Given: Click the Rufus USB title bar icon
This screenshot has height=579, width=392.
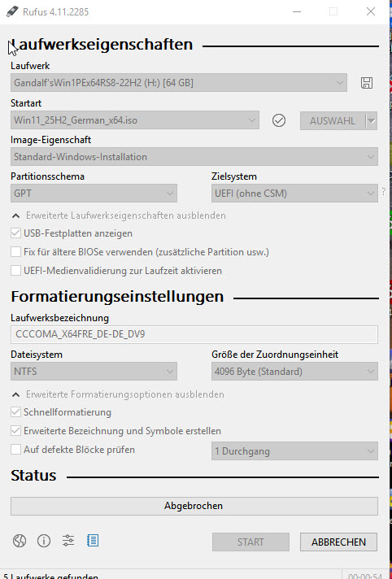Looking at the screenshot, I should click(12, 11).
